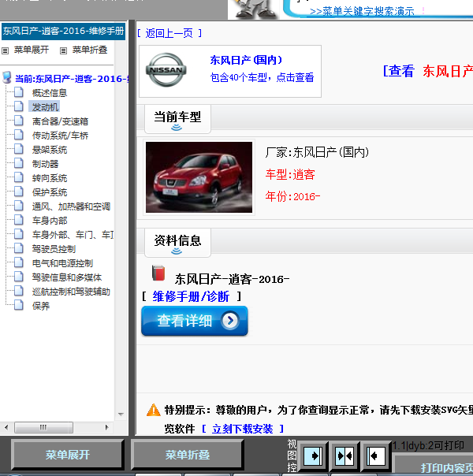Screen dimensions: 473x476
Task: Click the page icon beside 转向系统
Action: coord(18,177)
